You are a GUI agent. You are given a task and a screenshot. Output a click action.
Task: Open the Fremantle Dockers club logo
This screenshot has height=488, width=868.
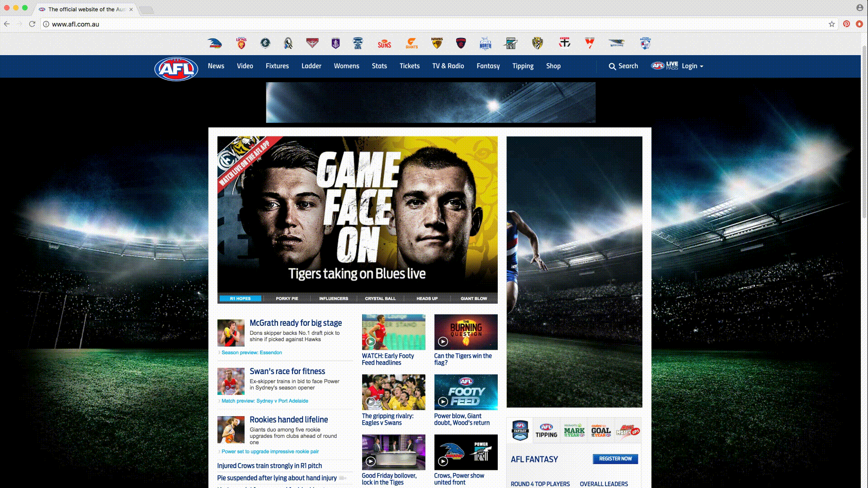pyautogui.click(x=335, y=43)
